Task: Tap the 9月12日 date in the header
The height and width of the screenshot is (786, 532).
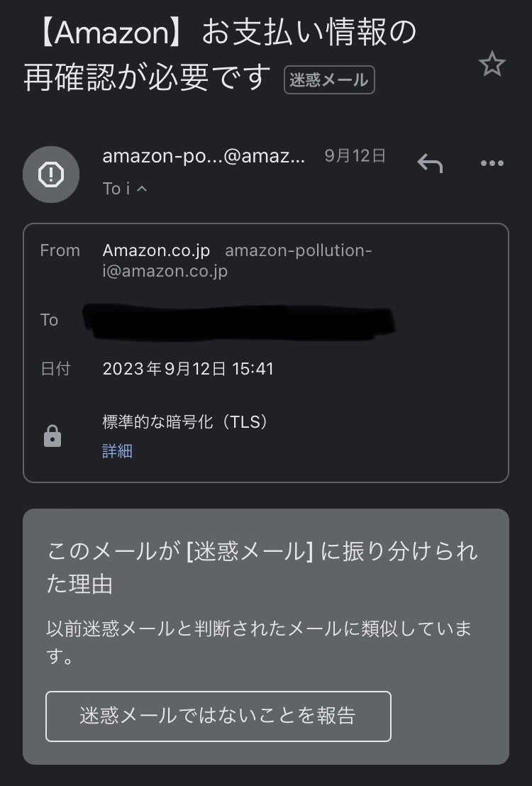Action: pos(355,157)
